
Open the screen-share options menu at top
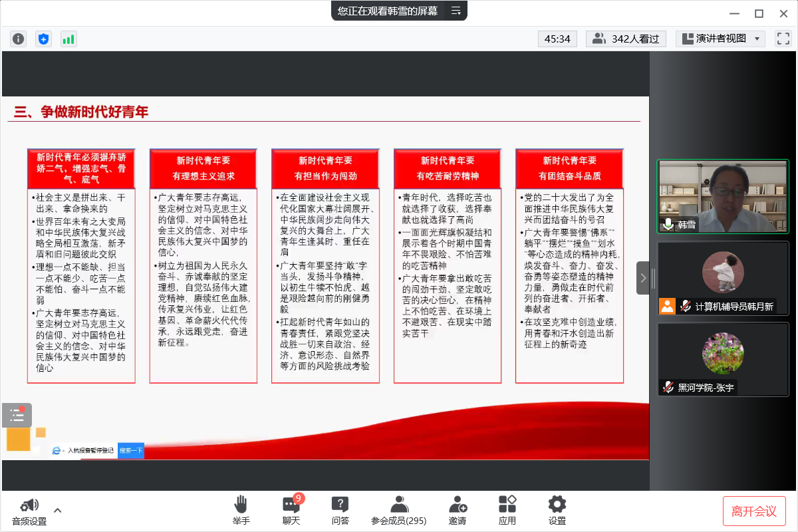click(456, 11)
